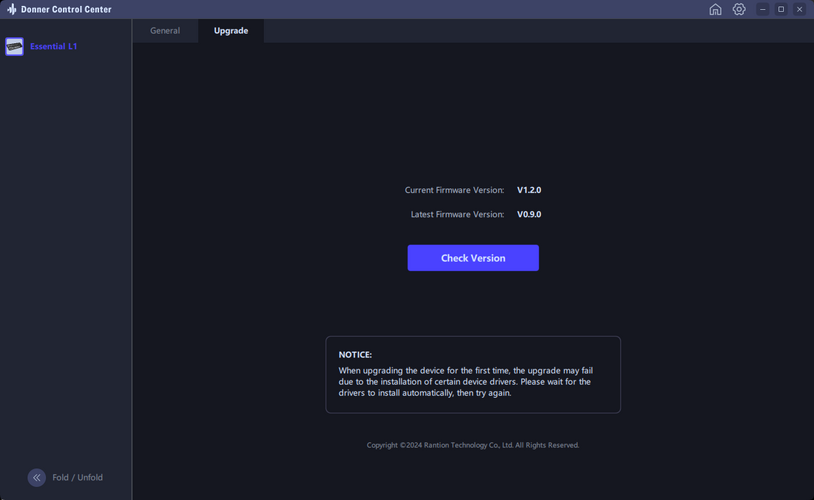Collapse sidebar with double-chevron icon
The width and height of the screenshot is (814, 500).
click(x=36, y=477)
